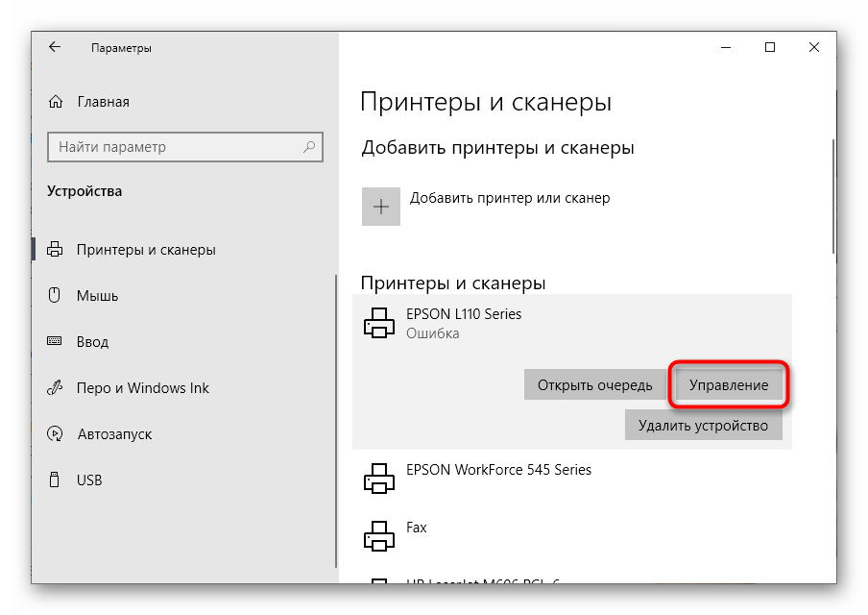Click the plus icon to add printer

(380, 207)
